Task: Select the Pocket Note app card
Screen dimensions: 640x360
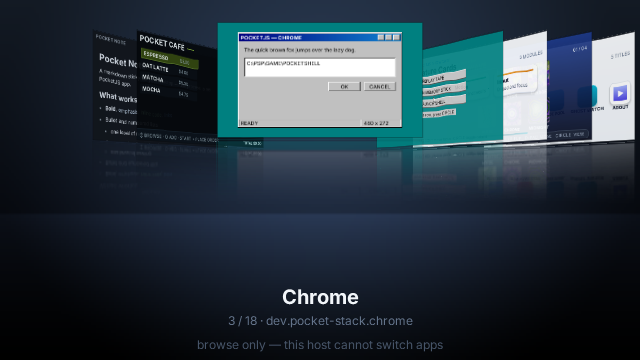Action: tap(115, 86)
